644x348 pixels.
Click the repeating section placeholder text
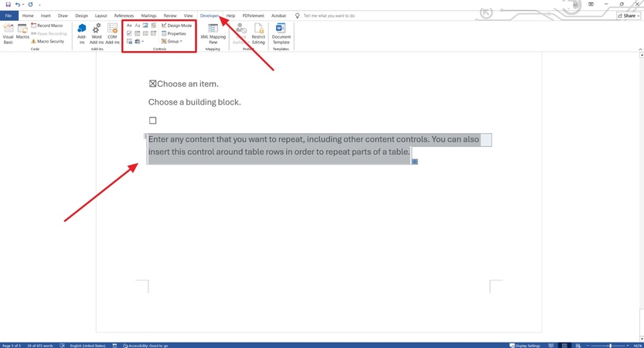tap(313, 145)
